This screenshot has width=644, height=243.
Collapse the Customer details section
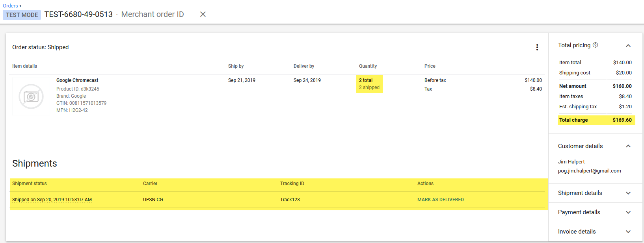[x=628, y=146]
